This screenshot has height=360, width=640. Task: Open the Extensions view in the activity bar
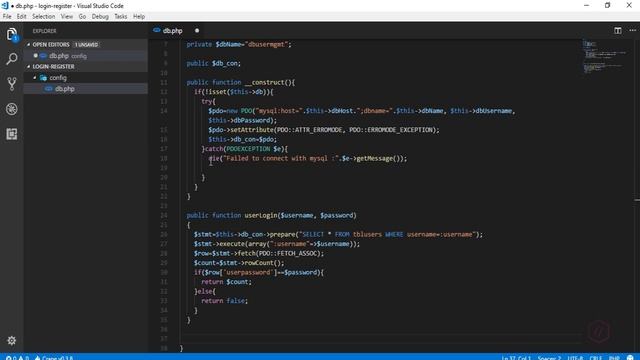coord(11,134)
